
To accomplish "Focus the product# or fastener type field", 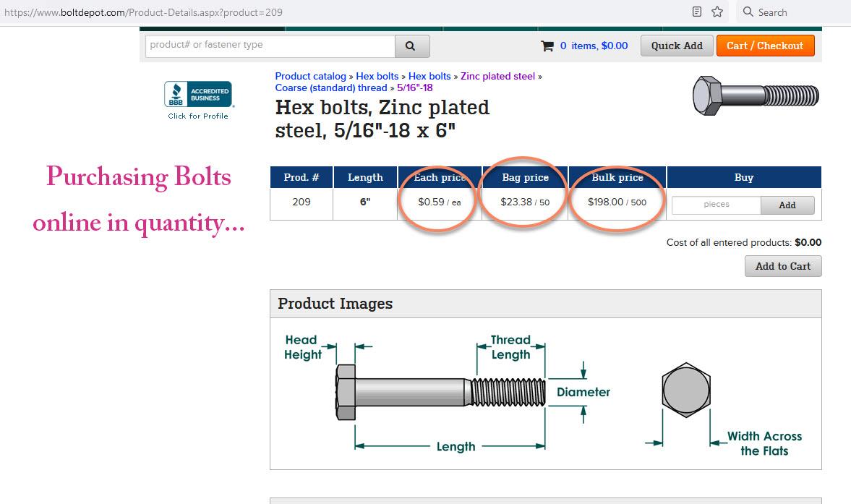I will point(270,46).
